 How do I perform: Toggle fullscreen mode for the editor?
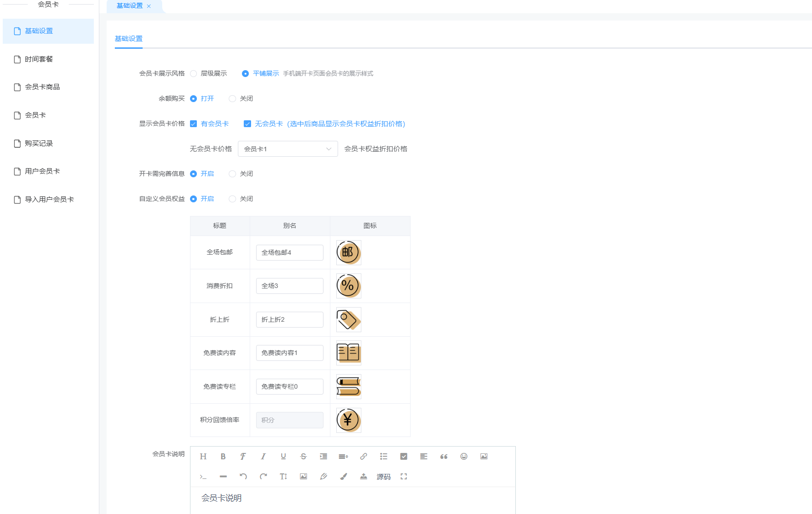(404, 477)
